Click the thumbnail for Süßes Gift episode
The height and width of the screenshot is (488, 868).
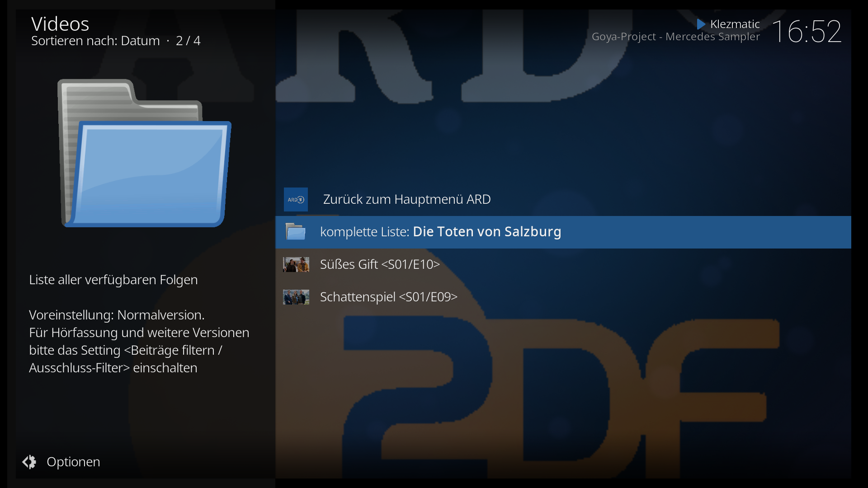tap(296, 264)
